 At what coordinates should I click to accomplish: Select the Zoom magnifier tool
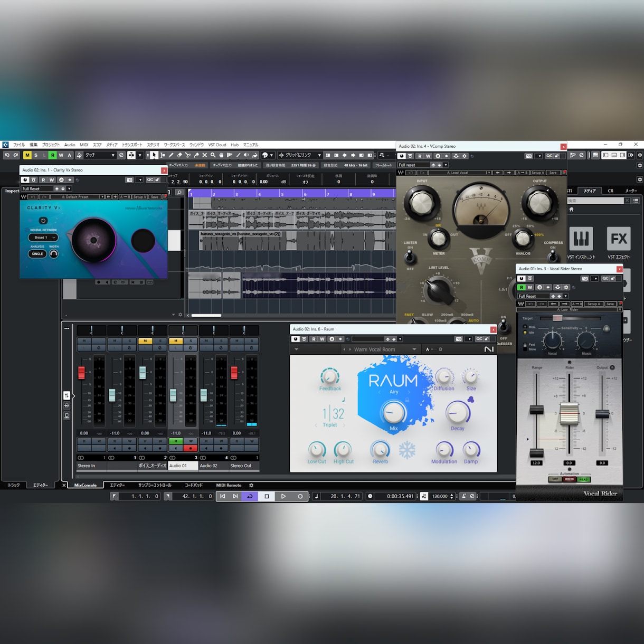[213, 155]
